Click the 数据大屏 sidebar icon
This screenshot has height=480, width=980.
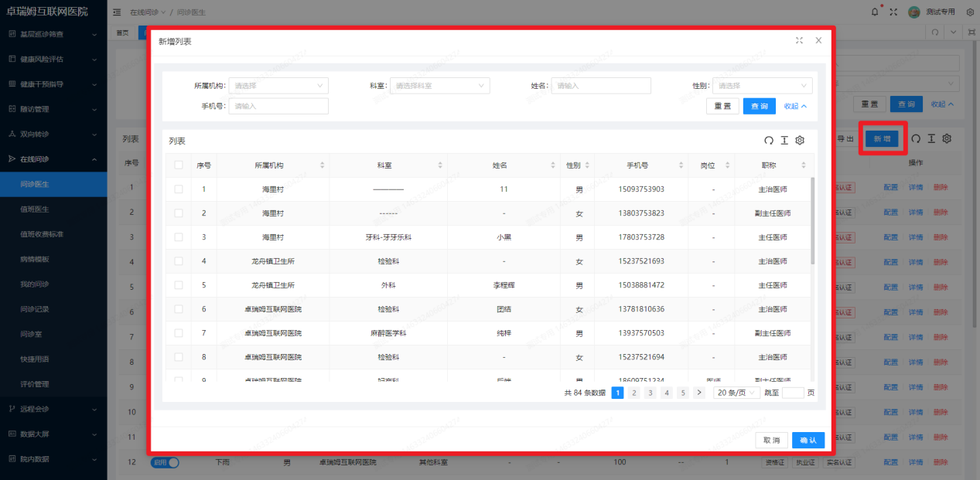pyautogui.click(x=12, y=434)
